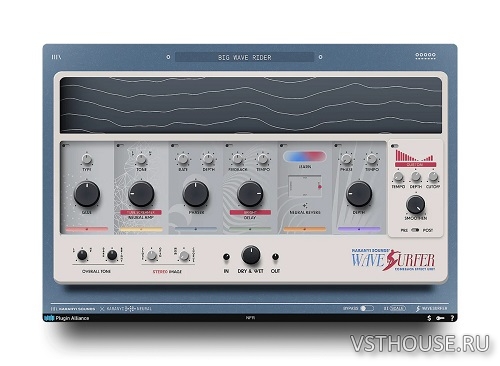Toggle the Bypass switch in the footer
The height and width of the screenshot is (366, 500).
(x=366, y=308)
